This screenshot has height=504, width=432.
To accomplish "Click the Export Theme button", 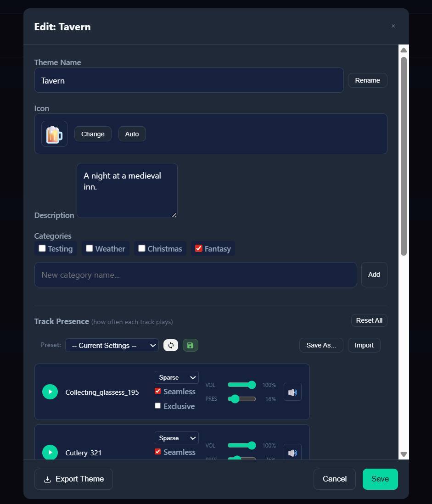I will tap(73, 479).
